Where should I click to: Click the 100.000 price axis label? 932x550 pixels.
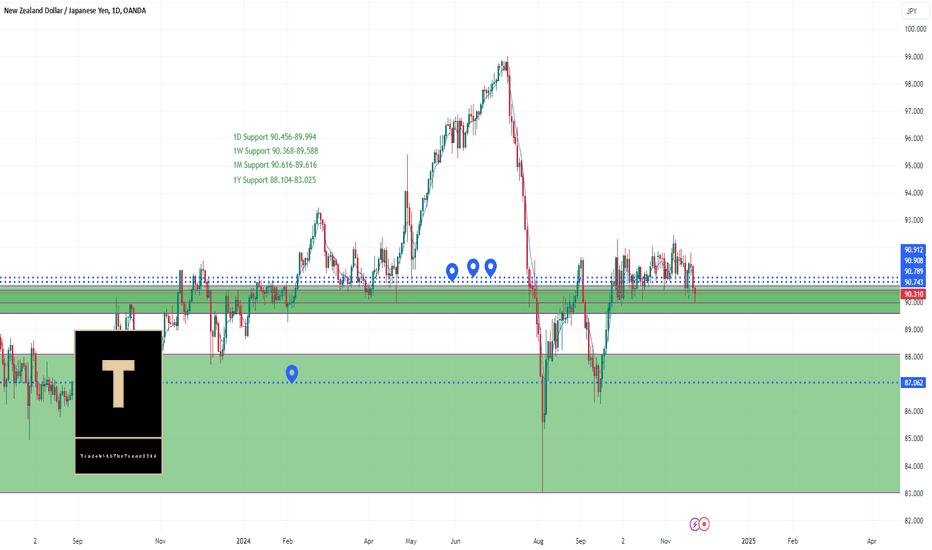point(915,29)
